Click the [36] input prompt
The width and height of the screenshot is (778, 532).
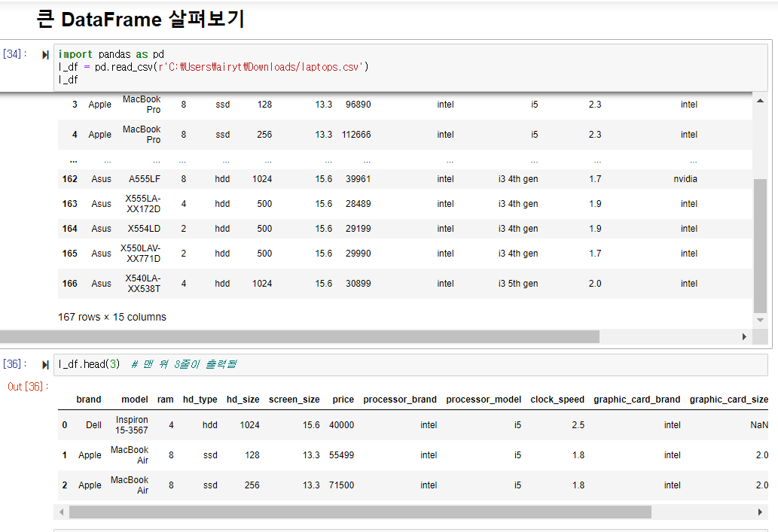tap(15, 364)
